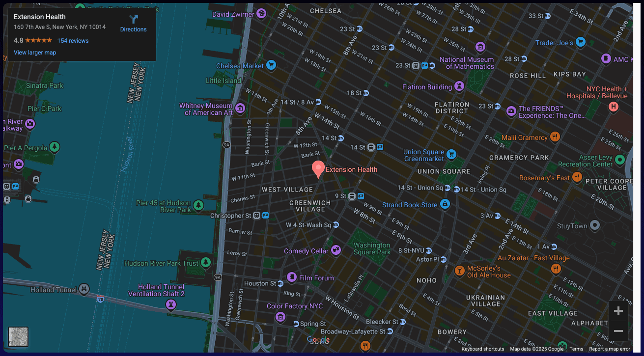Zoom in with the plus button
This screenshot has height=356, width=644.
(618, 311)
